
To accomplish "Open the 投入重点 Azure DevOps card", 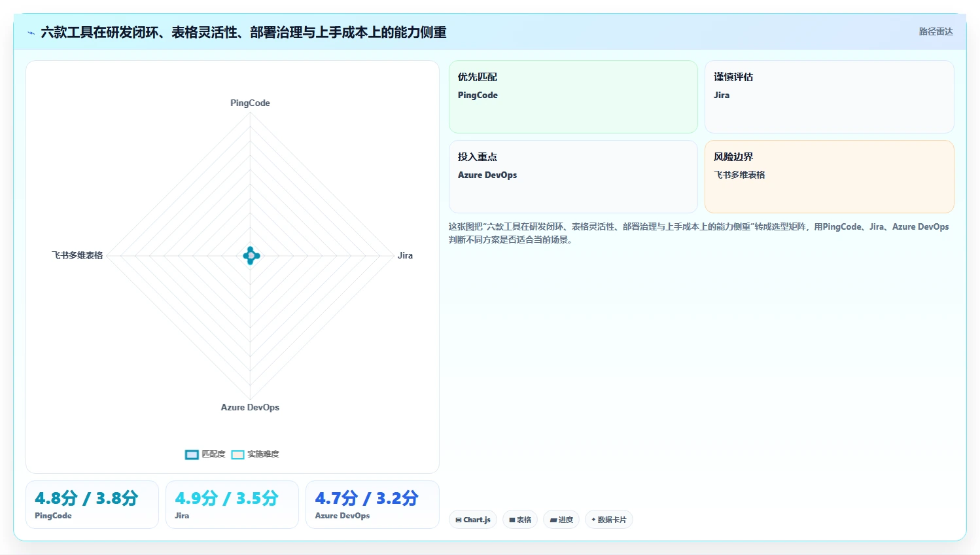I will pos(573,177).
